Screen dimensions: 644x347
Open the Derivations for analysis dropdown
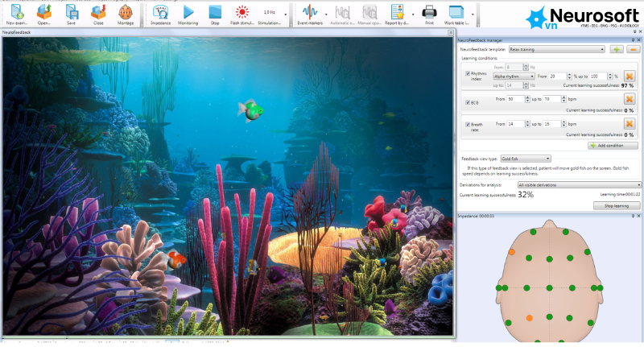click(579, 185)
